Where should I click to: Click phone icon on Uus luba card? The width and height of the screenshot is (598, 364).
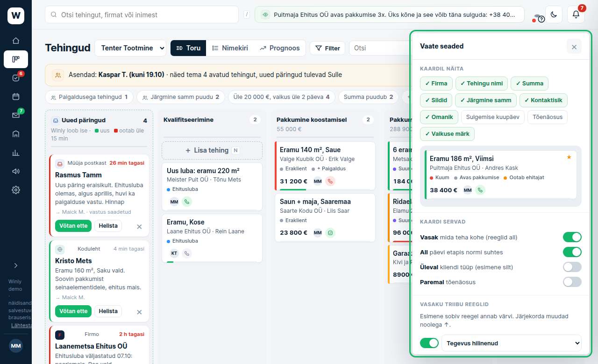click(187, 202)
